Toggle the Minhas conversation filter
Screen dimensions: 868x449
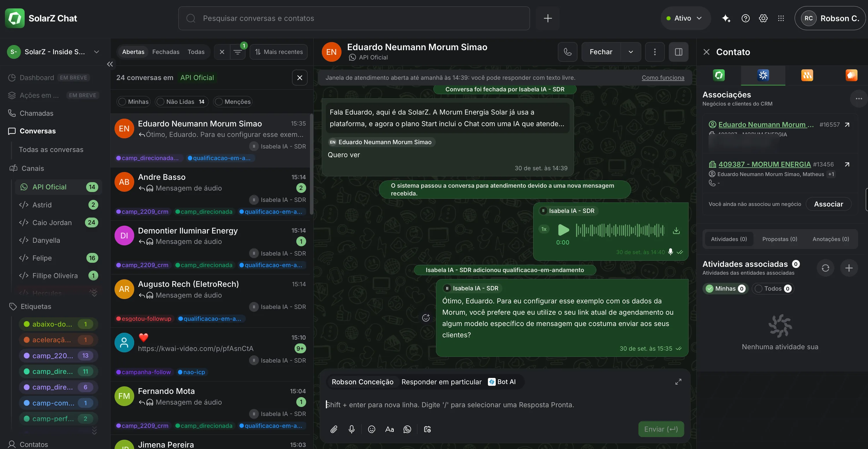pos(133,102)
